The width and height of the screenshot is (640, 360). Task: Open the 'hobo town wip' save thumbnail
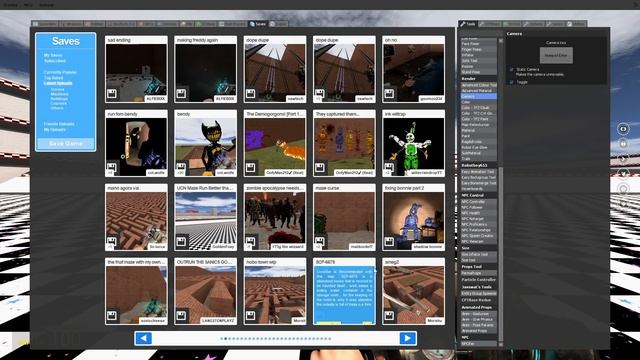click(275, 295)
